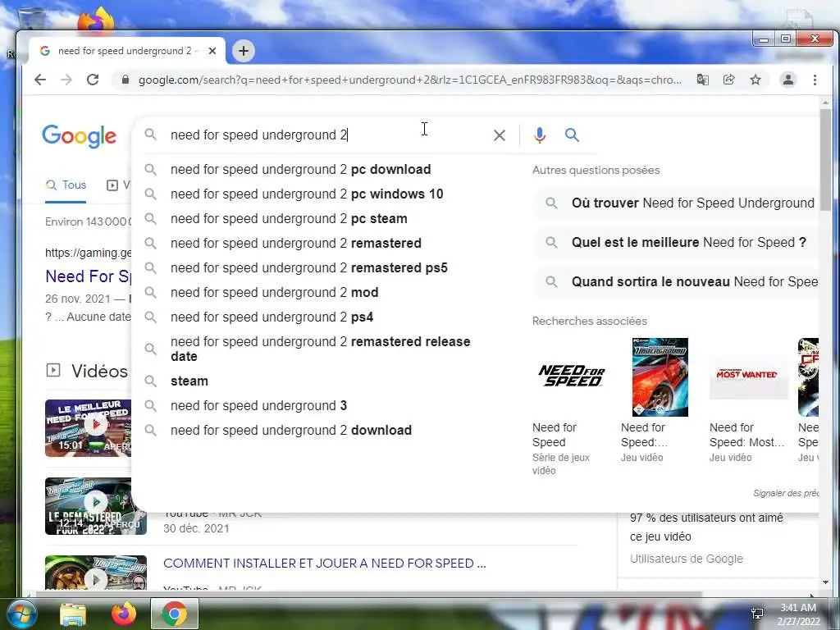Click the magnifier icon beside 'pc download' suggestion
Viewport: 840px width, 630px height.
click(x=151, y=169)
